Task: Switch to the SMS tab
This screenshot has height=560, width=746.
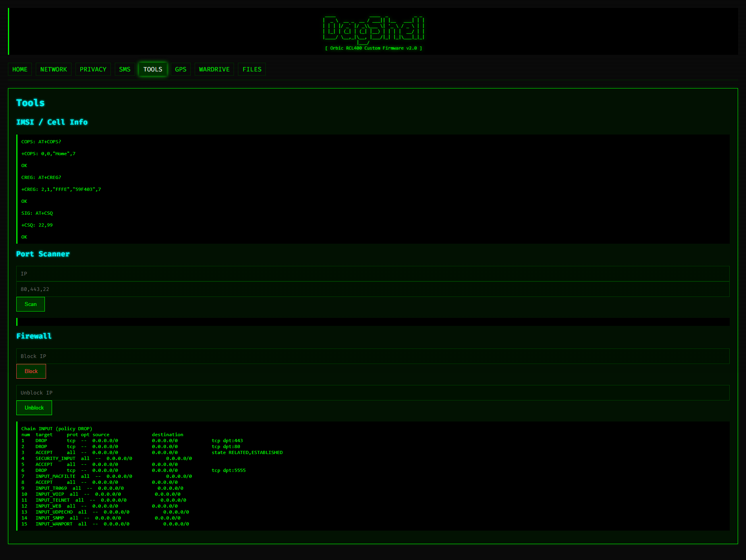Action: (x=125, y=69)
